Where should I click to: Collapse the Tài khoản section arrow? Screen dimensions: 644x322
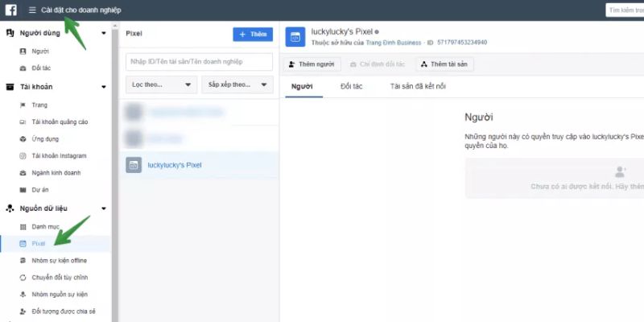click(104, 87)
